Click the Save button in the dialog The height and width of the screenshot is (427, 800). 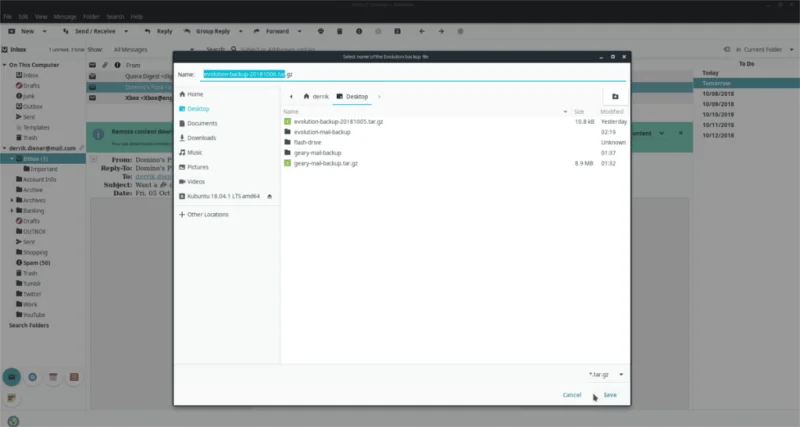[x=610, y=395]
